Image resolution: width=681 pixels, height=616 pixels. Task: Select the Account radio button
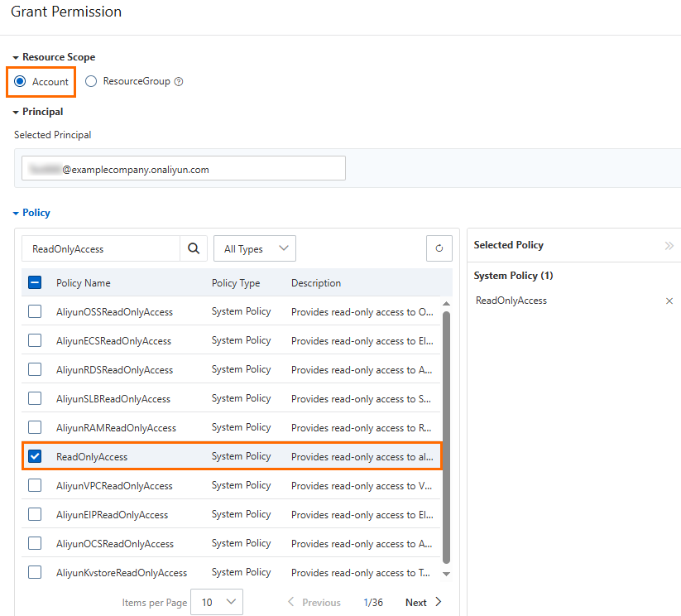pyautogui.click(x=20, y=81)
